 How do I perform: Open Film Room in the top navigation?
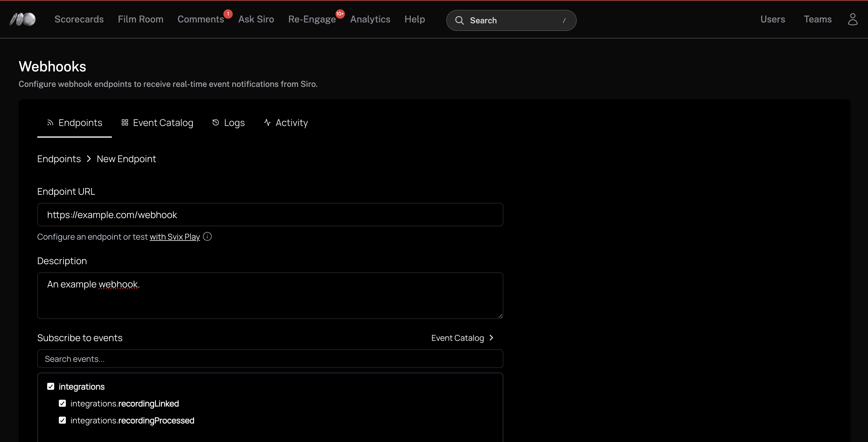click(140, 19)
